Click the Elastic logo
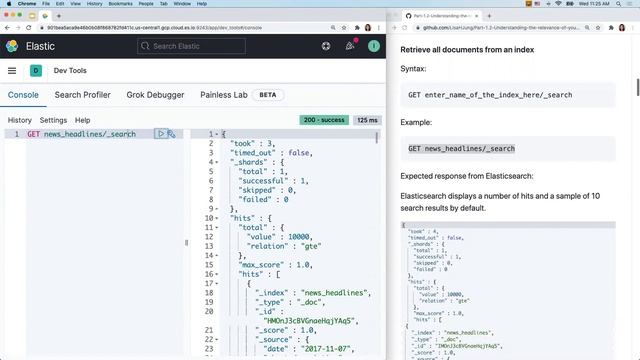 12,46
